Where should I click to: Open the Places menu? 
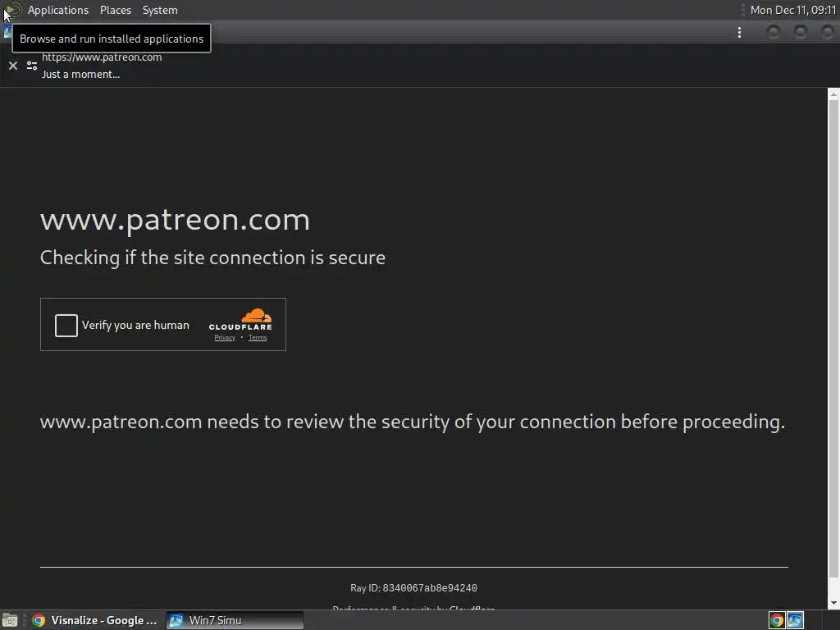pyautogui.click(x=115, y=10)
